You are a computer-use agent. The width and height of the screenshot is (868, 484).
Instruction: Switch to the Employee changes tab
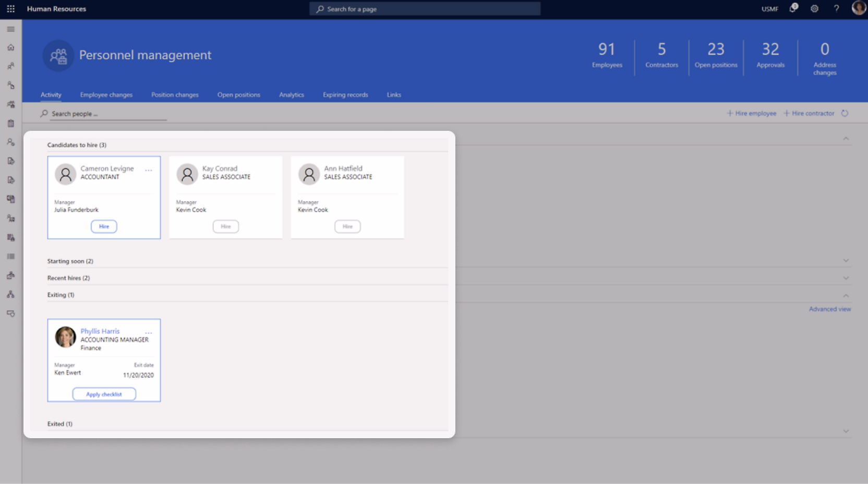(106, 95)
